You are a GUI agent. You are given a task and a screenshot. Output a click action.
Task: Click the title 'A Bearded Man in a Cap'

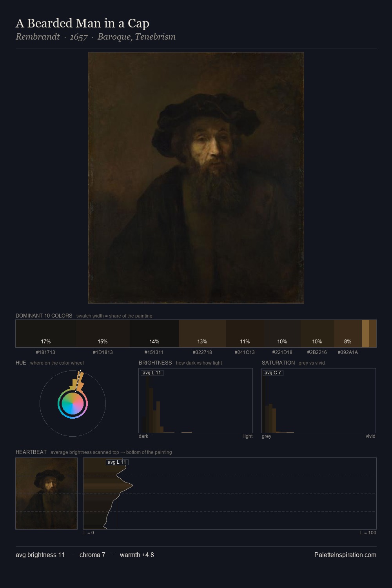coord(82,24)
